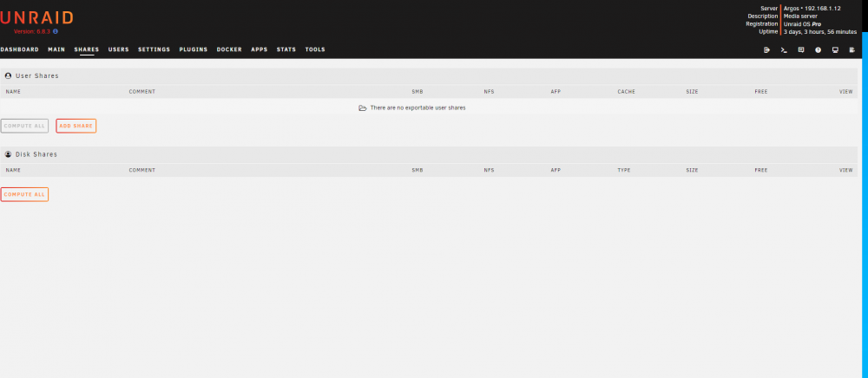The width and height of the screenshot is (868, 378).
Task: Click the 'Unraid OS Pro' registration text
Action: pos(803,24)
